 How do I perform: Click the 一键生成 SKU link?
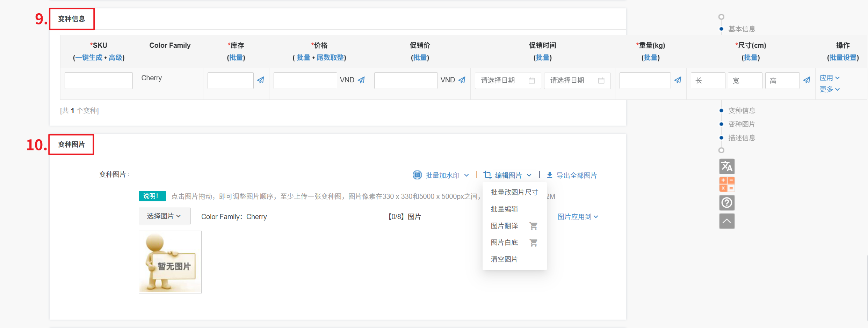89,58
